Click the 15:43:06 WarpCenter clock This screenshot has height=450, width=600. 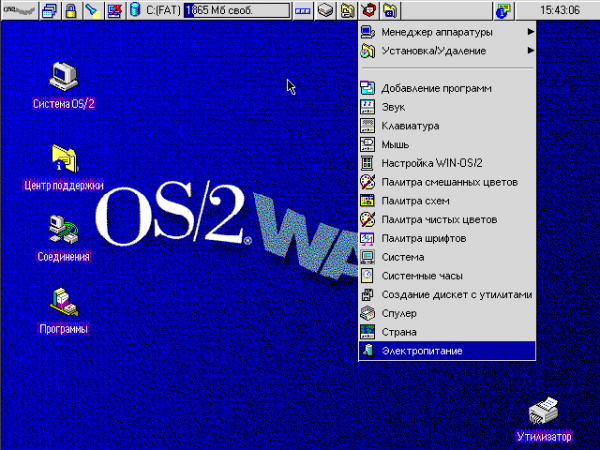[559, 10]
